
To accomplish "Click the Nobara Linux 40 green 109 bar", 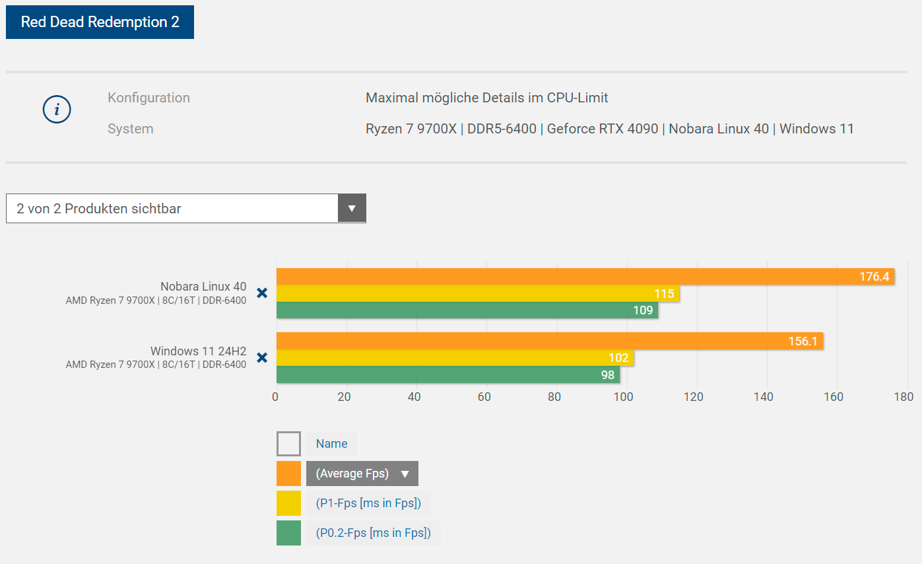I will click(467, 310).
